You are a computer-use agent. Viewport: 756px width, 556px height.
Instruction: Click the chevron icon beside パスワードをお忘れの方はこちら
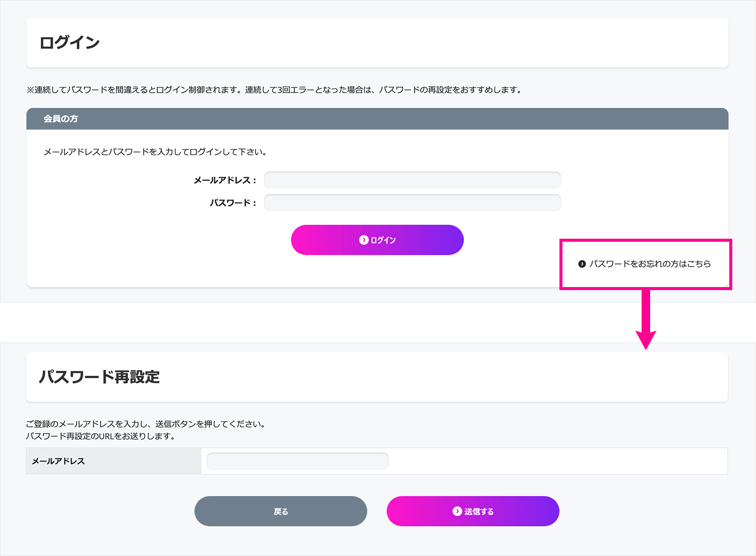(582, 264)
